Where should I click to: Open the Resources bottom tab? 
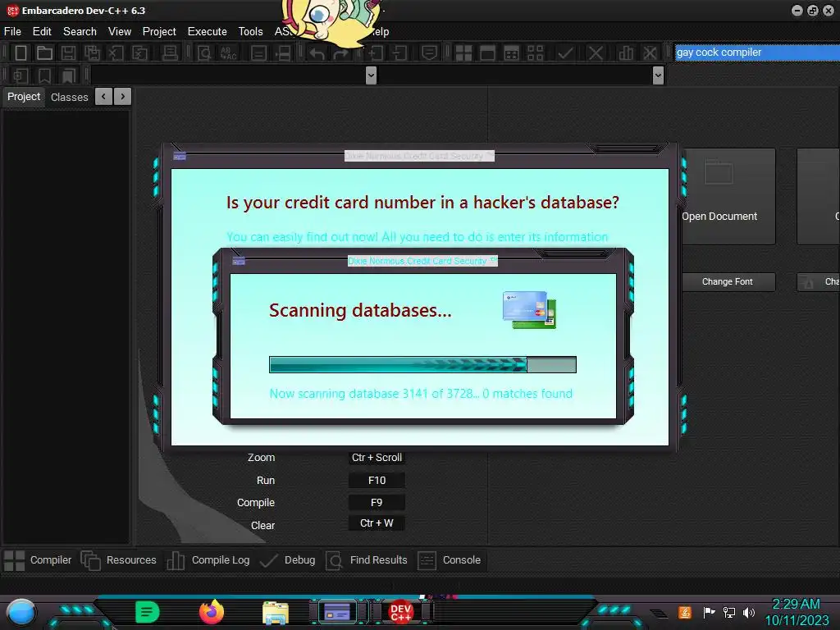pos(118,559)
